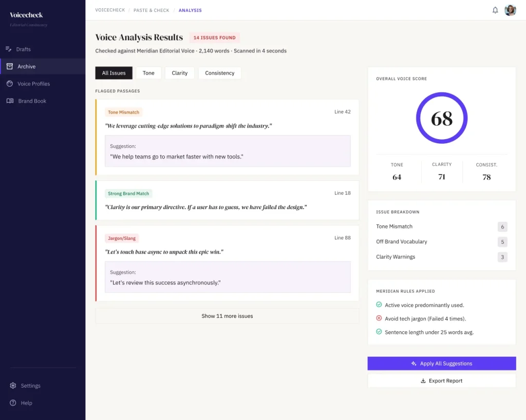Image resolution: width=526 pixels, height=420 pixels.
Task: Click the Line 42 label
Action: [343, 111]
